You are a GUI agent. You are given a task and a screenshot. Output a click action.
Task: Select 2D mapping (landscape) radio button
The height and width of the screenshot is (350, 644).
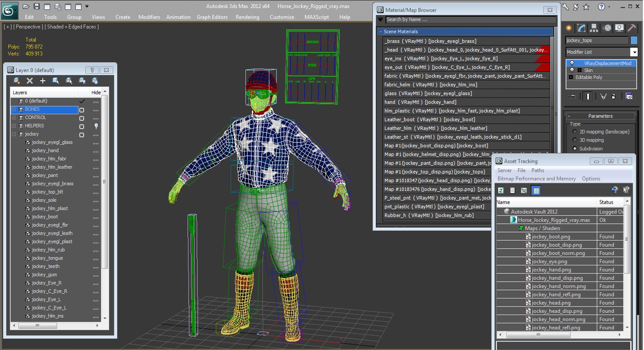tap(575, 132)
